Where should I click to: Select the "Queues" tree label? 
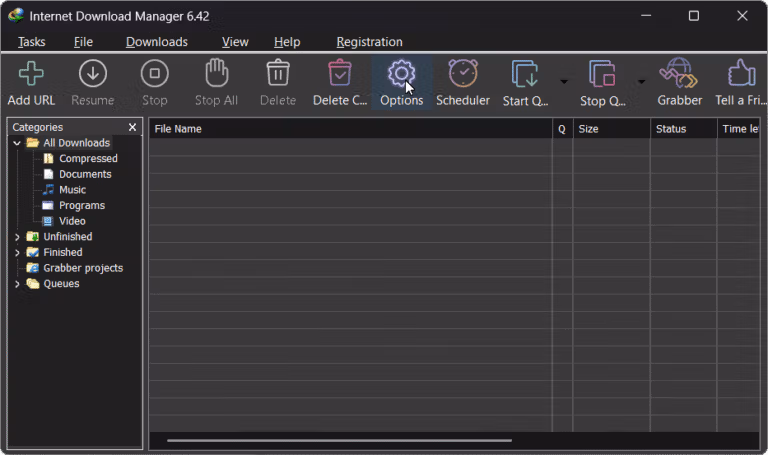tap(61, 284)
